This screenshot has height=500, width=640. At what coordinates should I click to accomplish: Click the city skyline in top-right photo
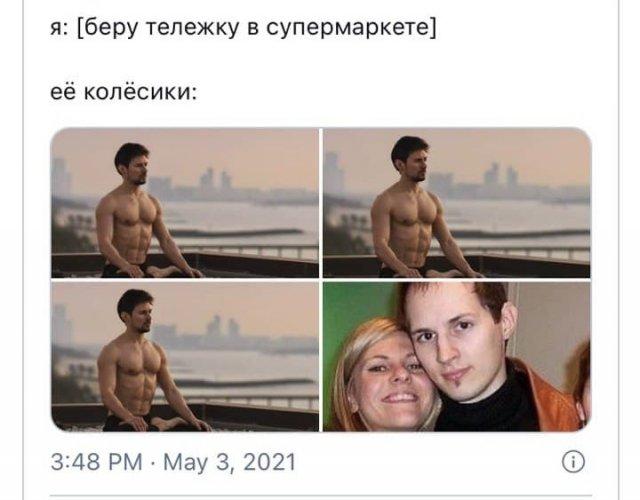(502, 182)
